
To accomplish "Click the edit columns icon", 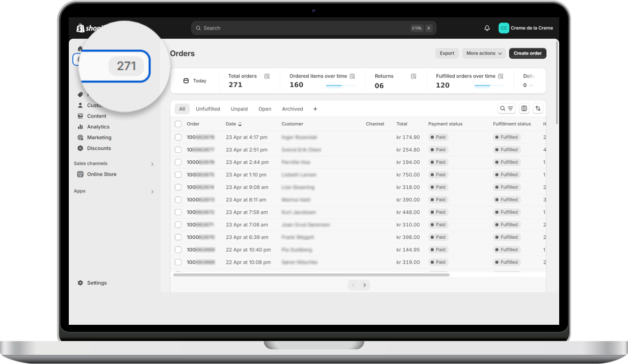I will (524, 108).
